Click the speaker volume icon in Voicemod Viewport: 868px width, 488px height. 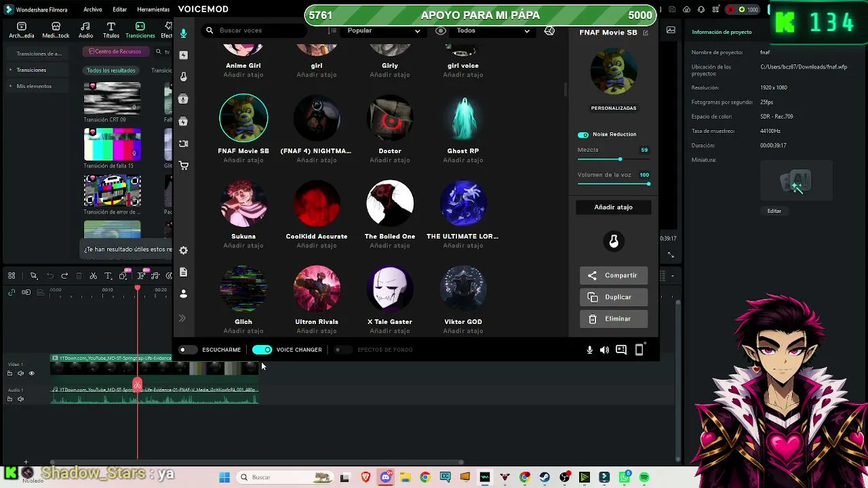point(604,350)
